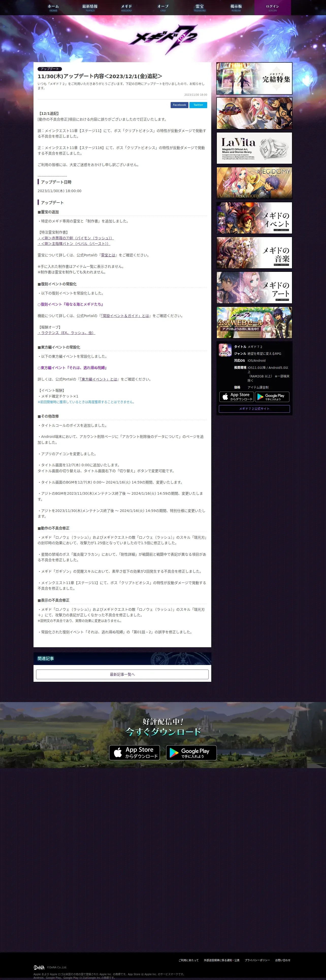
Task: Open the ホーム (HOME) nav item
Action: point(53,8)
